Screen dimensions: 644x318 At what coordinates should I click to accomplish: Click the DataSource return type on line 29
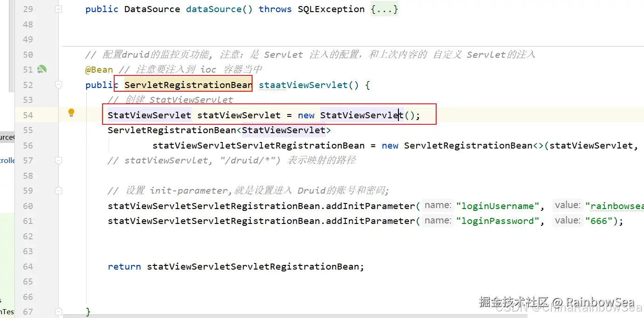tap(152, 9)
